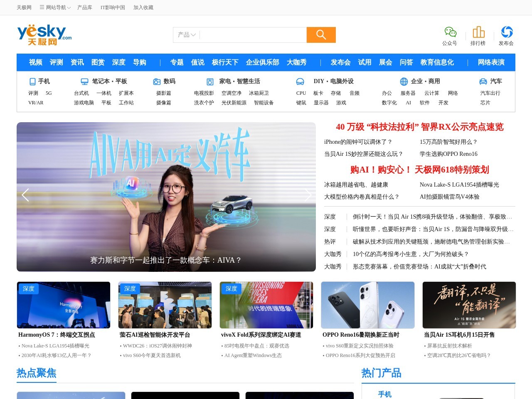Screen dimensions: 532x399
Task: Open the 光伏新能源 subcategory link
Action: point(234,103)
